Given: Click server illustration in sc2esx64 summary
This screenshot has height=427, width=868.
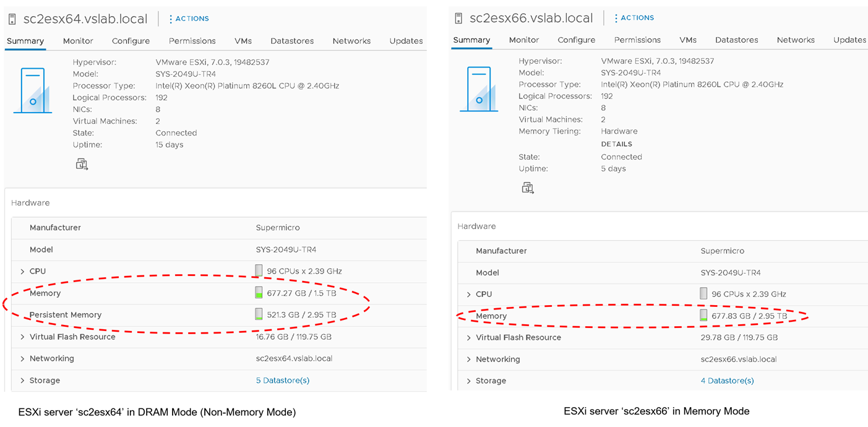Looking at the screenshot, I should point(32,90).
